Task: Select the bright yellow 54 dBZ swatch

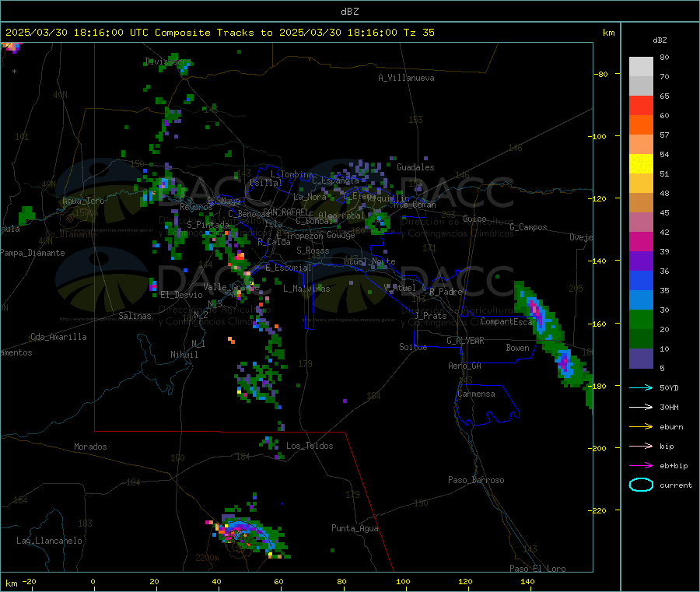Action: pyautogui.click(x=641, y=164)
